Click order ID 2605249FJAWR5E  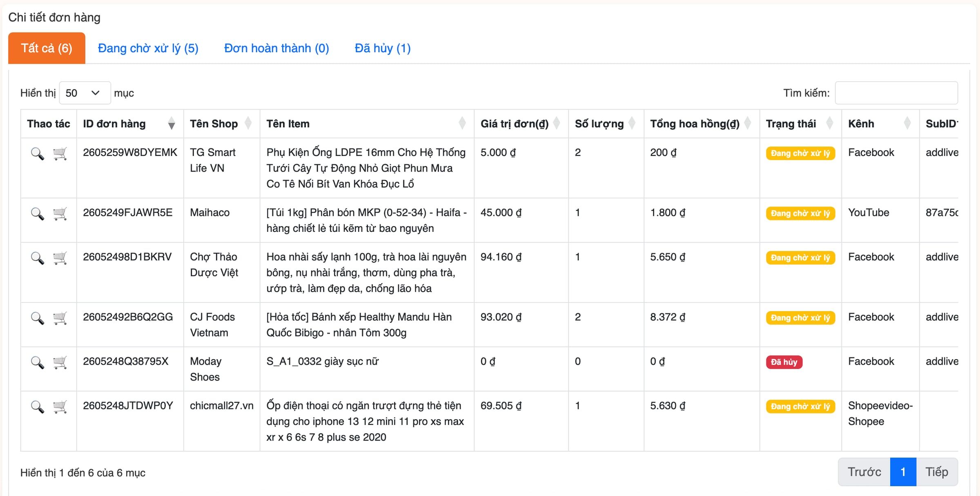click(127, 212)
